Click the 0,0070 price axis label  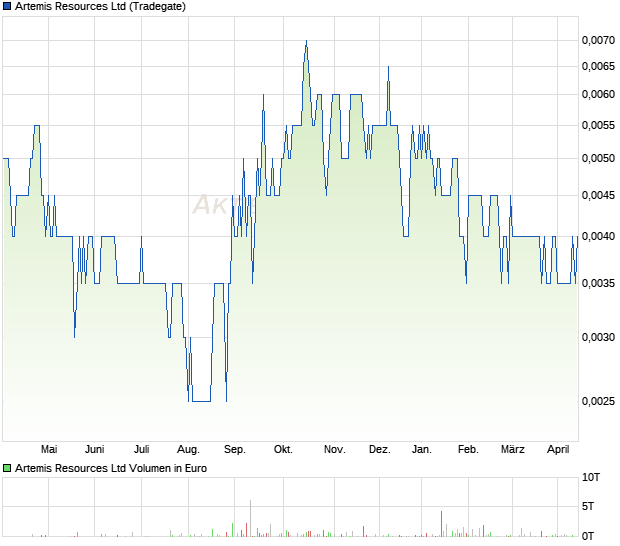[x=598, y=40]
